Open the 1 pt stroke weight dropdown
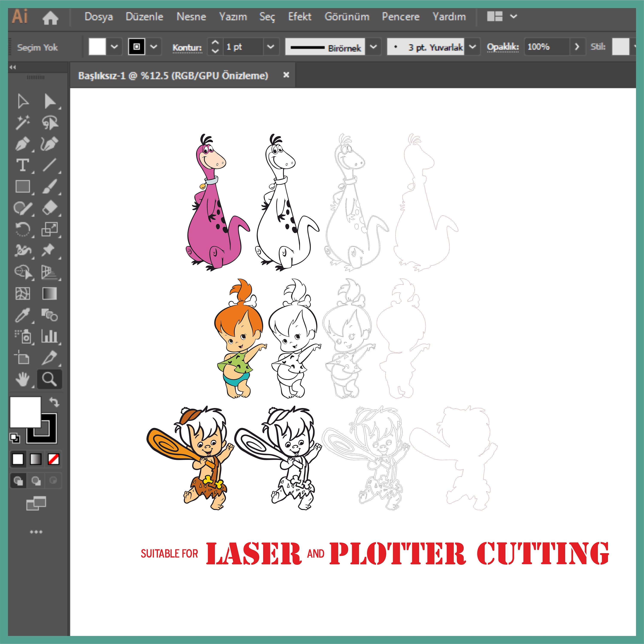Image resolution: width=644 pixels, height=644 pixels. (270, 47)
